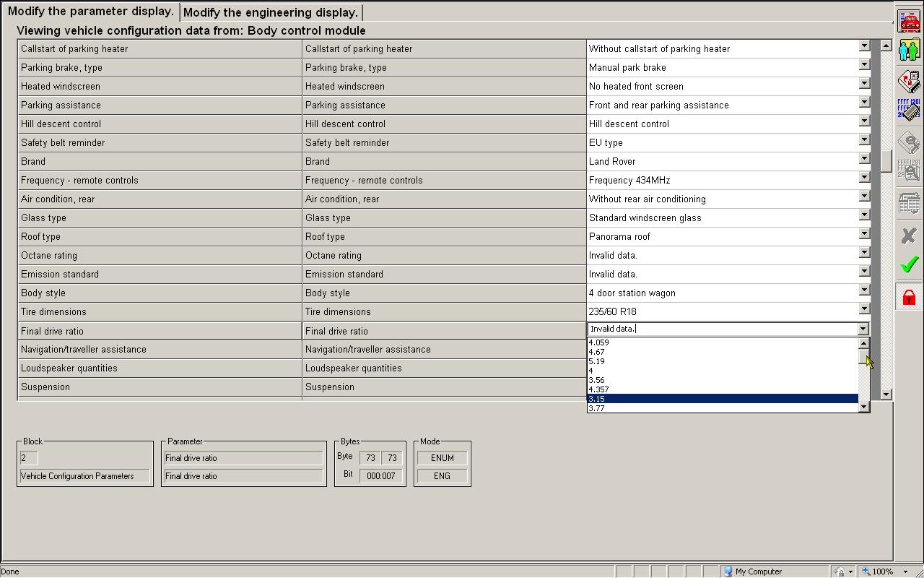The image size is (924, 578).
Task: Pick the 5.19 ratio option
Action: pyautogui.click(x=723, y=361)
